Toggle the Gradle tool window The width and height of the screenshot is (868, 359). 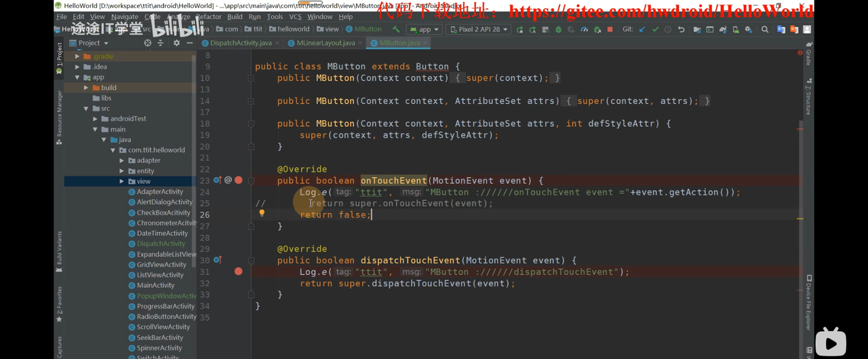(808, 54)
